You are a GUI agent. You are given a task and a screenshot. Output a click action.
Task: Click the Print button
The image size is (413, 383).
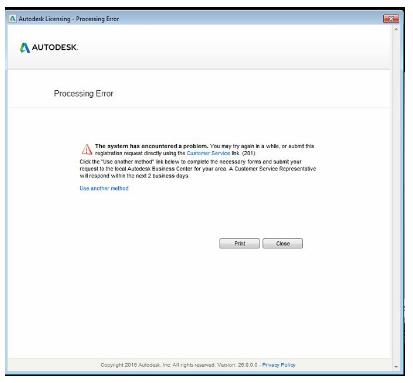(x=239, y=243)
